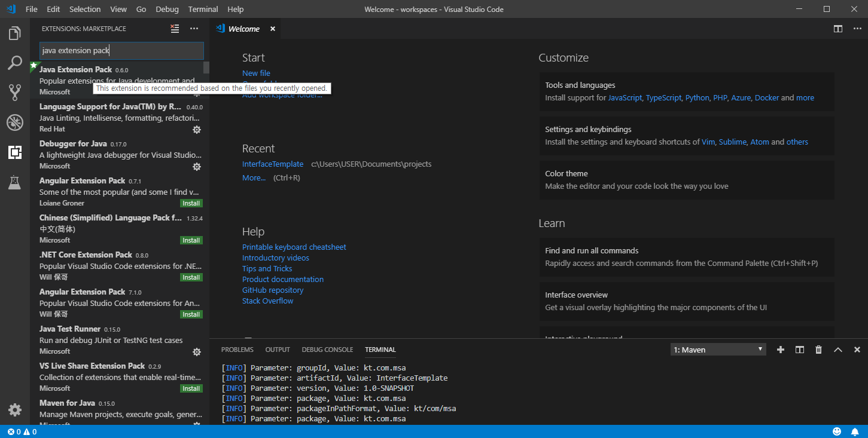Click the More... recent link
The height and width of the screenshot is (438, 868).
tap(254, 177)
